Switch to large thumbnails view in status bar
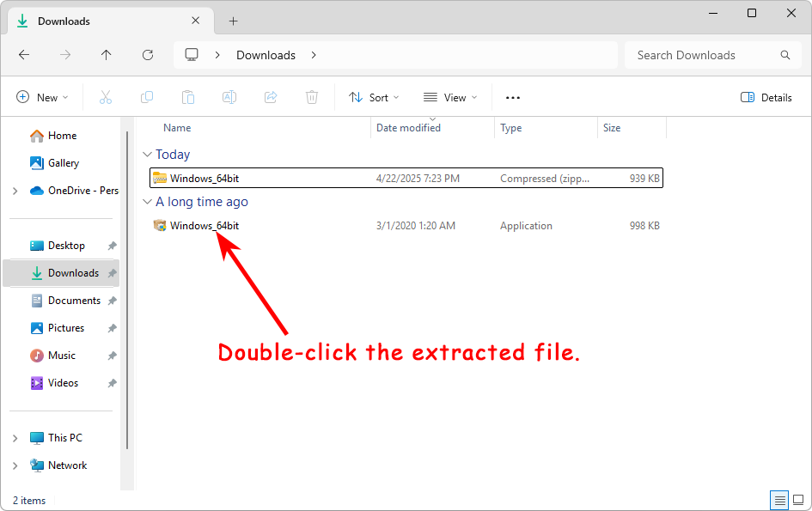 pyautogui.click(x=798, y=500)
